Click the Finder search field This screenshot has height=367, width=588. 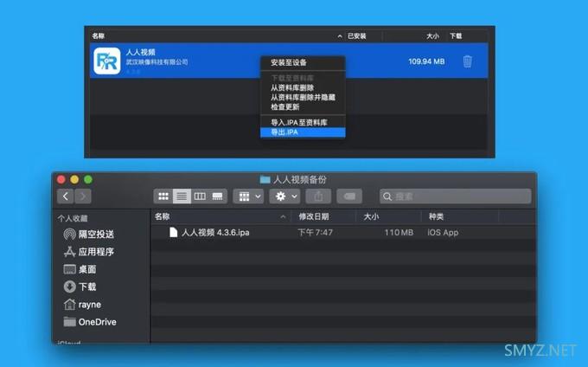(x=455, y=196)
